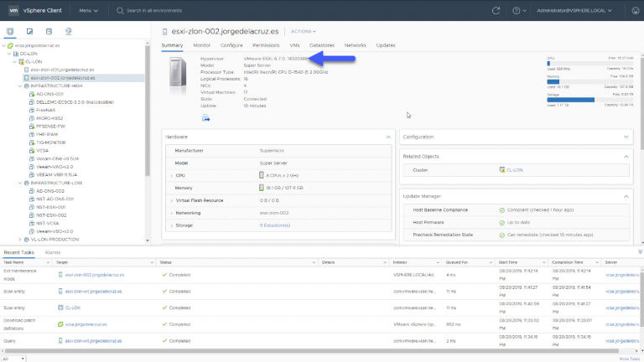Open the Menu dropdown in the header
Screen dimensions: 644x362
click(89, 11)
